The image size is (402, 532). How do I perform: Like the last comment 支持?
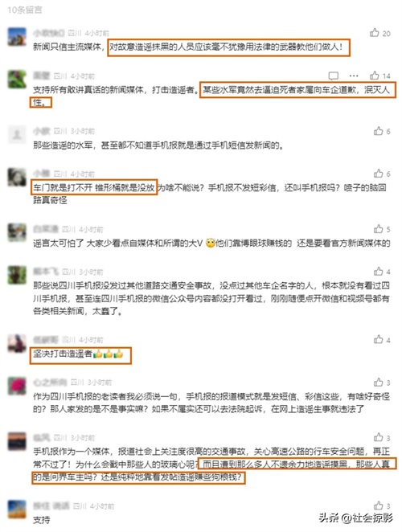[x=378, y=505]
